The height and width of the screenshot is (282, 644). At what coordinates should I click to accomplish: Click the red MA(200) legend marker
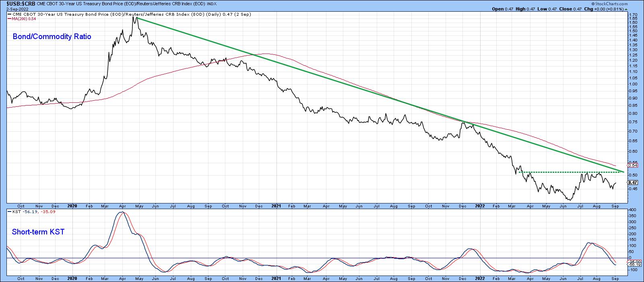[9, 19]
